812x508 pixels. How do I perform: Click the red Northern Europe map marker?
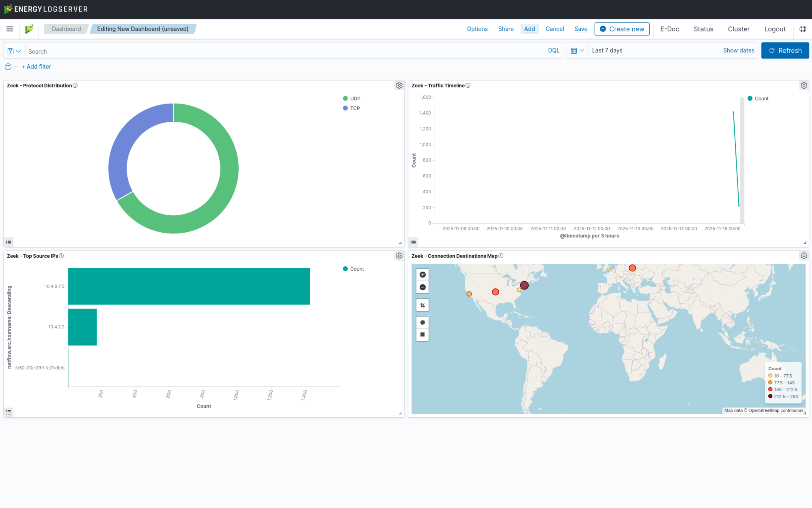[x=632, y=268]
